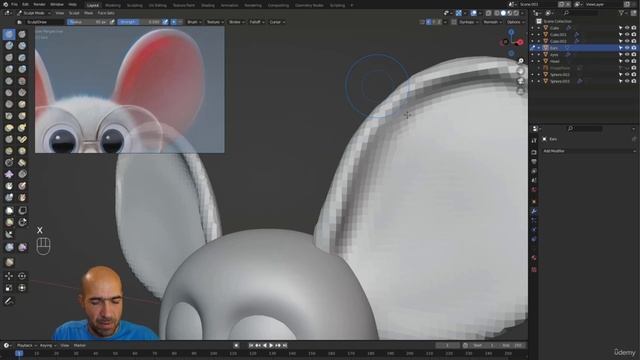640x360 pixels.
Task: Hide the Head object in viewport
Action: 627,61
